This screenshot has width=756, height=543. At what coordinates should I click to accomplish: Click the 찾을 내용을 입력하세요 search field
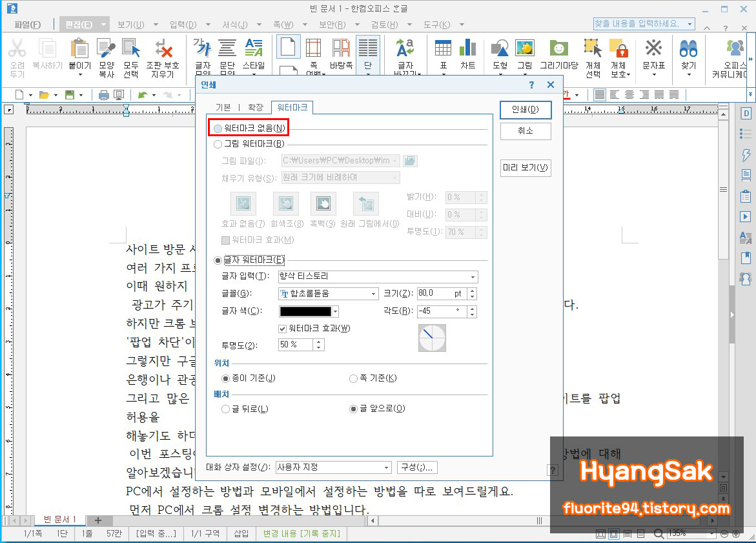[639, 24]
